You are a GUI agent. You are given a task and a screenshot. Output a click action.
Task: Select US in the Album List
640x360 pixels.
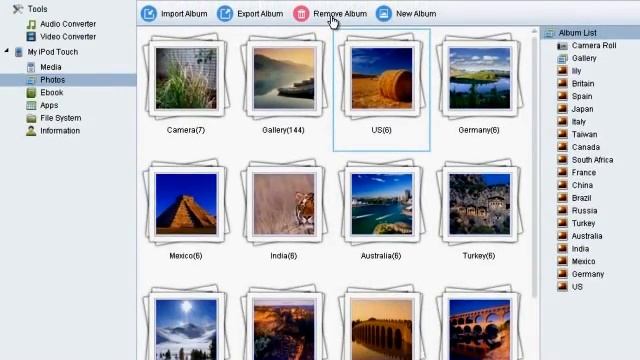[x=577, y=287]
